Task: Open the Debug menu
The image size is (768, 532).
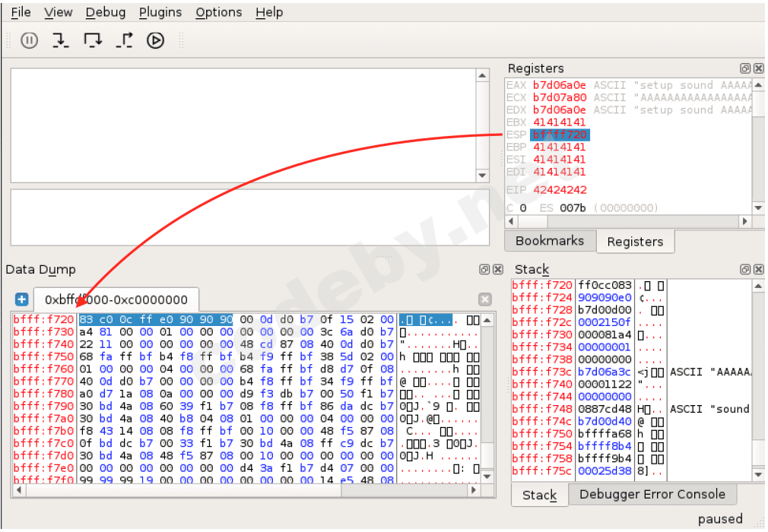Action: [105, 12]
